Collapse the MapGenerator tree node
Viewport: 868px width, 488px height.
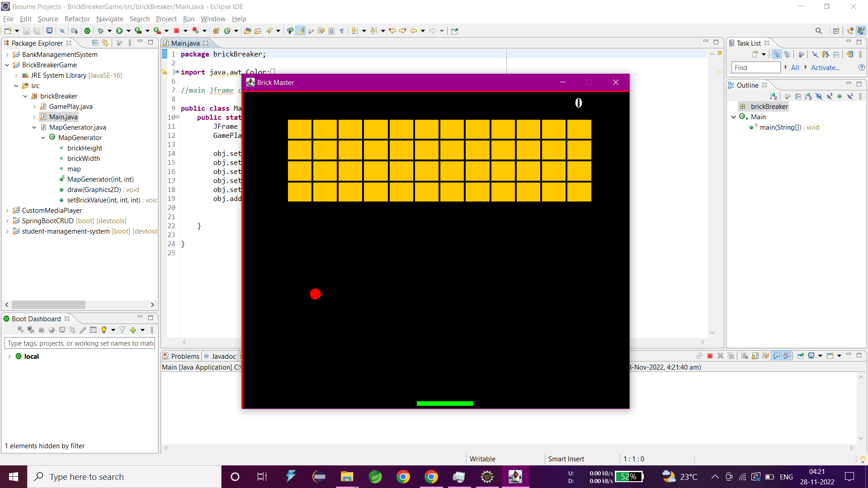click(42, 137)
